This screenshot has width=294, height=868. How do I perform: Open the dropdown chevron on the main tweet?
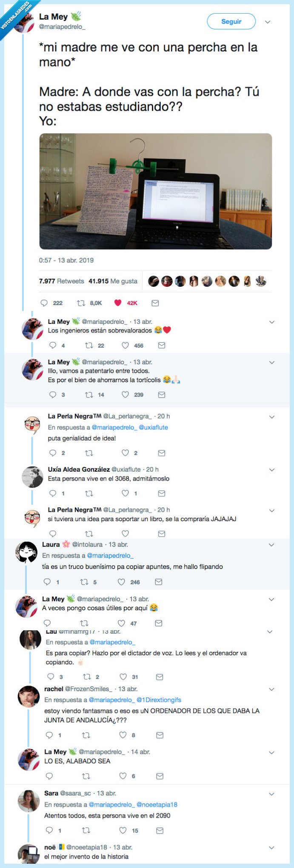pos(268,22)
